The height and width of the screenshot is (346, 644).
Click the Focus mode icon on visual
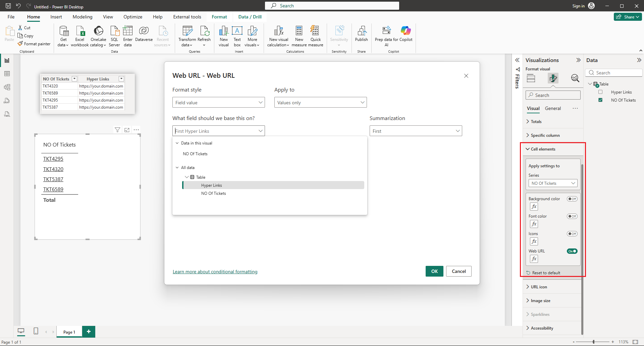click(x=127, y=130)
